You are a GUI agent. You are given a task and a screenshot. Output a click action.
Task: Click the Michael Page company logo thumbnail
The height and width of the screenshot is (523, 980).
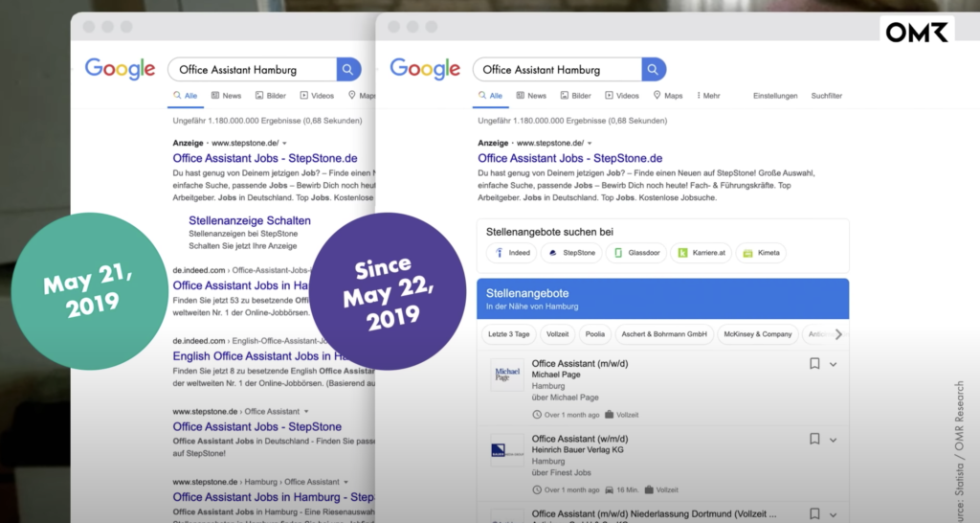coord(507,375)
